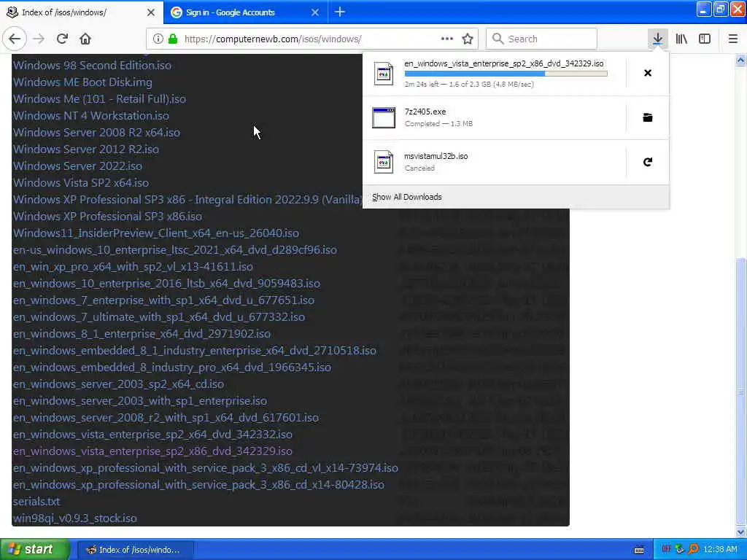
Task: Open en_windows_7_enterprise_with_sp1_x64 link
Action: point(163,300)
